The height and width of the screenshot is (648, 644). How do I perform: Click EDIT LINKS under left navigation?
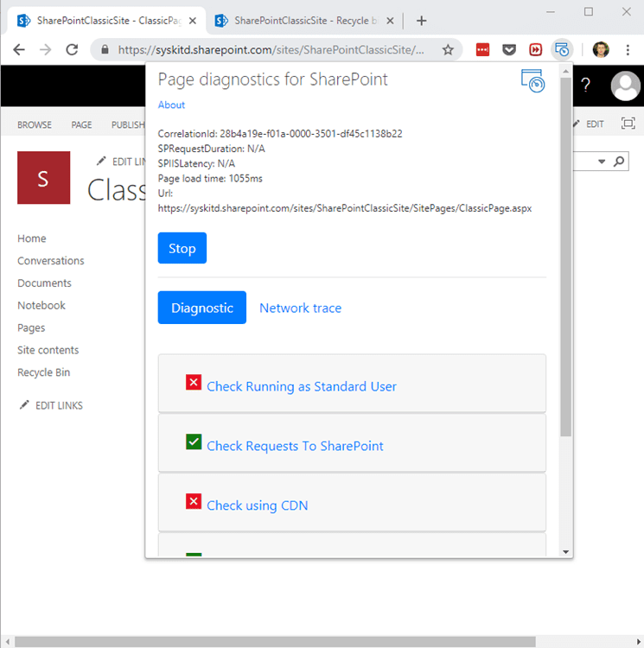pyautogui.click(x=59, y=405)
